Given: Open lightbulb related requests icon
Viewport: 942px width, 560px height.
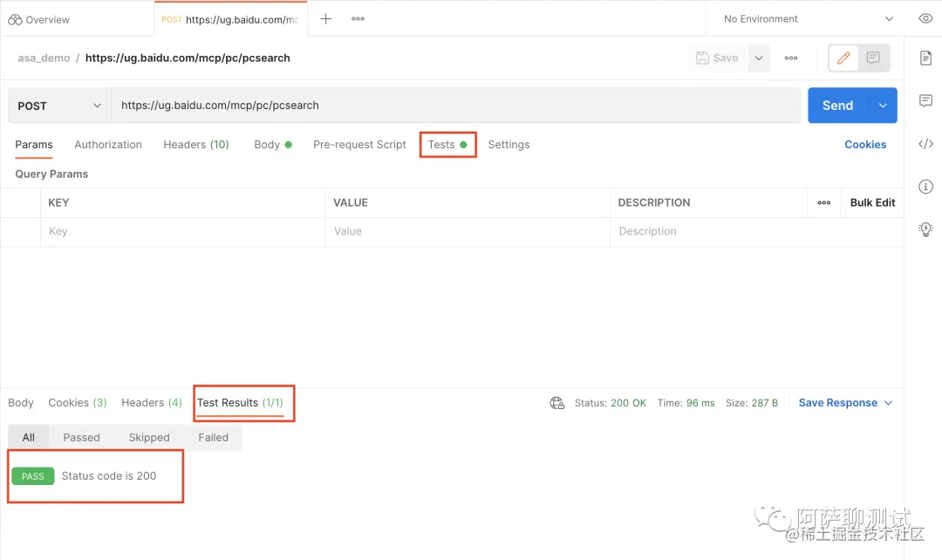Looking at the screenshot, I should pos(925,229).
